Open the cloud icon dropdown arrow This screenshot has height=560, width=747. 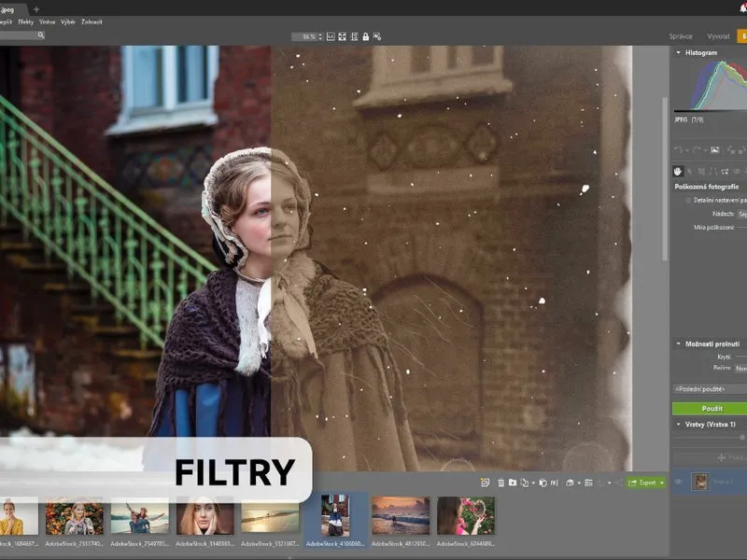pyautogui.click(x=578, y=483)
